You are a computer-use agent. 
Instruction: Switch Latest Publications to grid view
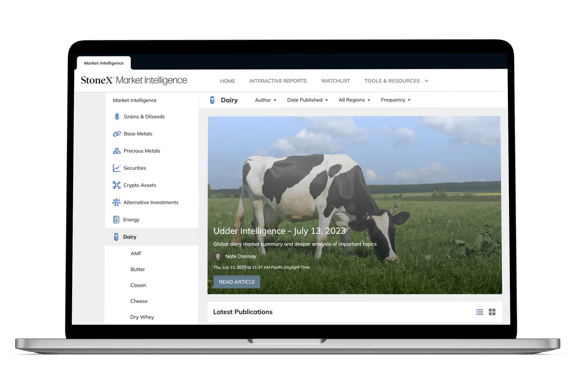[x=492, y=312]
